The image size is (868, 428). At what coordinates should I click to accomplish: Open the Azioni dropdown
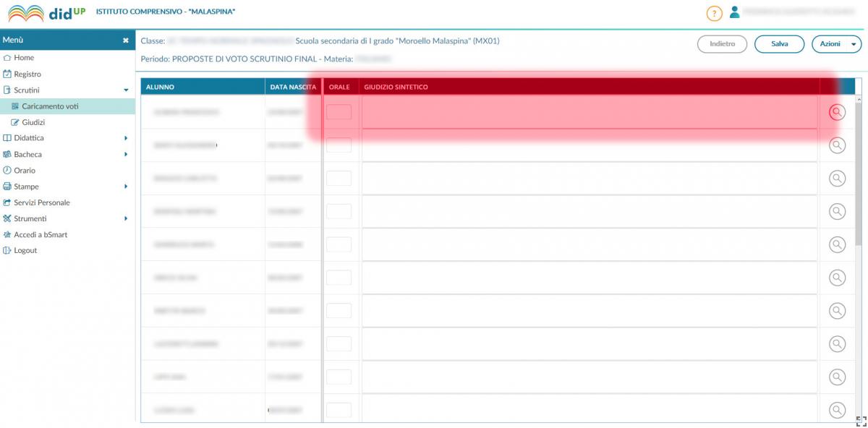pyautogui.click(x=837, y=44)
